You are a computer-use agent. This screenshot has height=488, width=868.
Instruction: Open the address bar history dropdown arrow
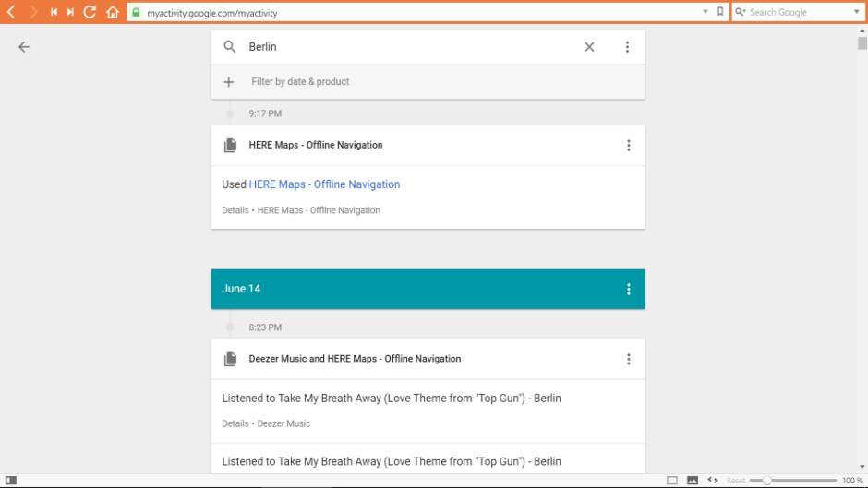[705, 12]
